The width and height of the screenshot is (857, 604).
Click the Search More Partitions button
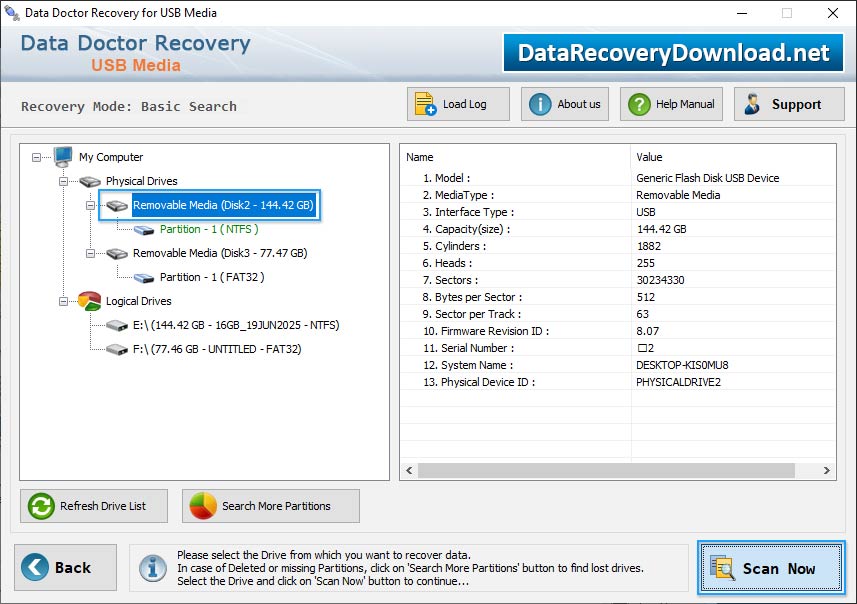click(271, 506)
